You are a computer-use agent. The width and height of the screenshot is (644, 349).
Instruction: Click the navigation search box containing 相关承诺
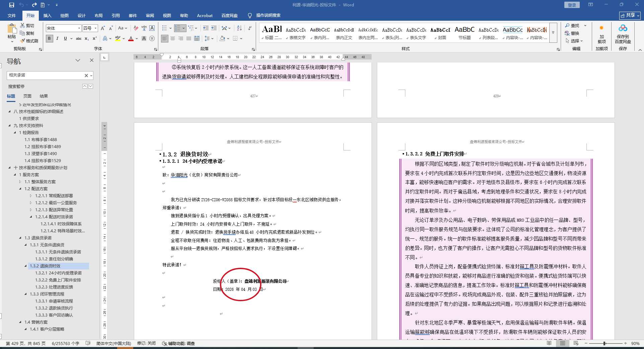(x=45, y=76)
